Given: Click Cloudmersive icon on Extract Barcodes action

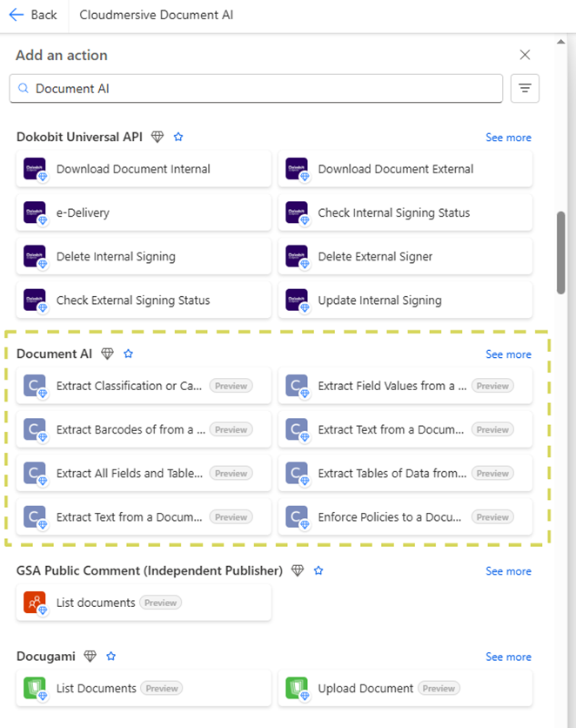Looking at the screenshot, I should click(x=35, y=429).
